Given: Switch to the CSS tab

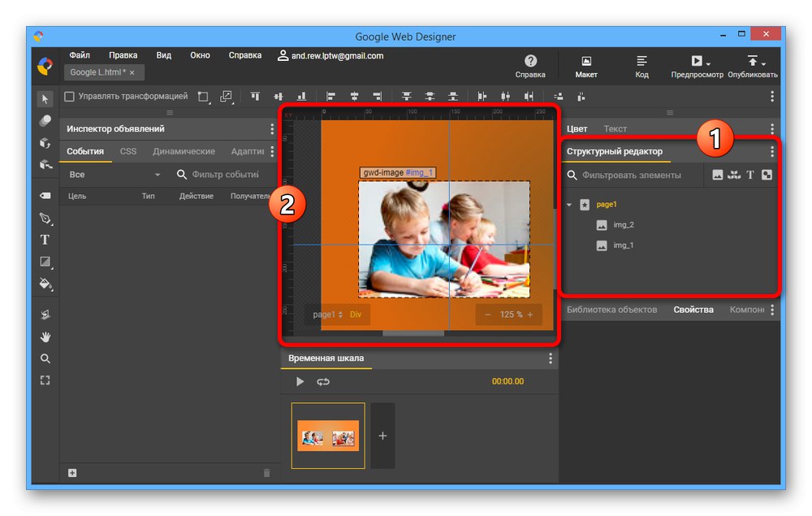Looking at the screenshot, I should coord(128,151).
